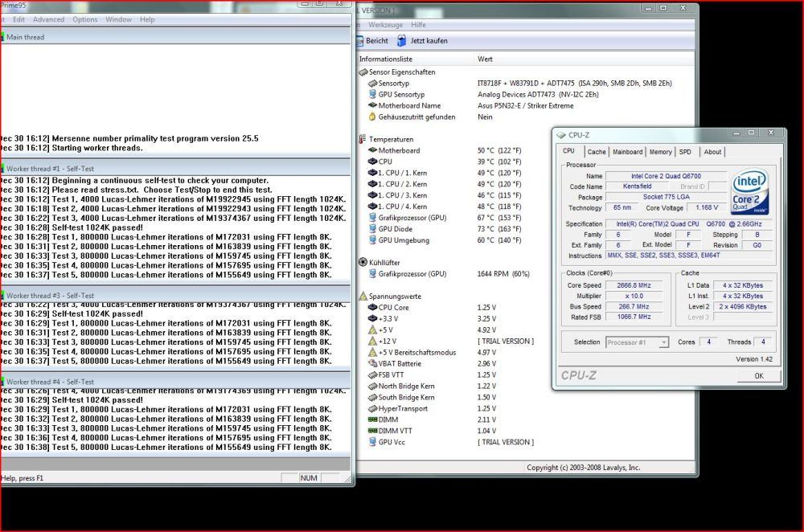Click the Rated FSB 1066.7 MHz field
This screenshot has width=804, height=532.
(x=634, y=317)
